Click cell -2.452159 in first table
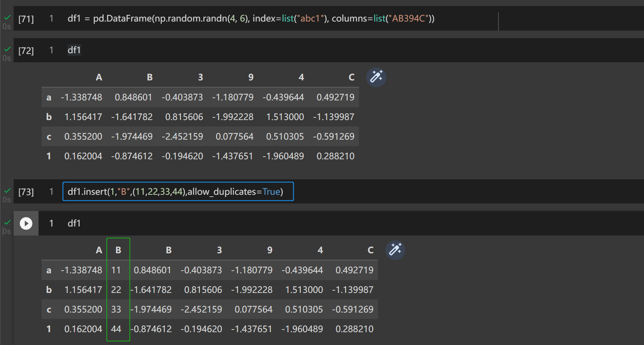644x345 pixels. (x=183, y=137)
